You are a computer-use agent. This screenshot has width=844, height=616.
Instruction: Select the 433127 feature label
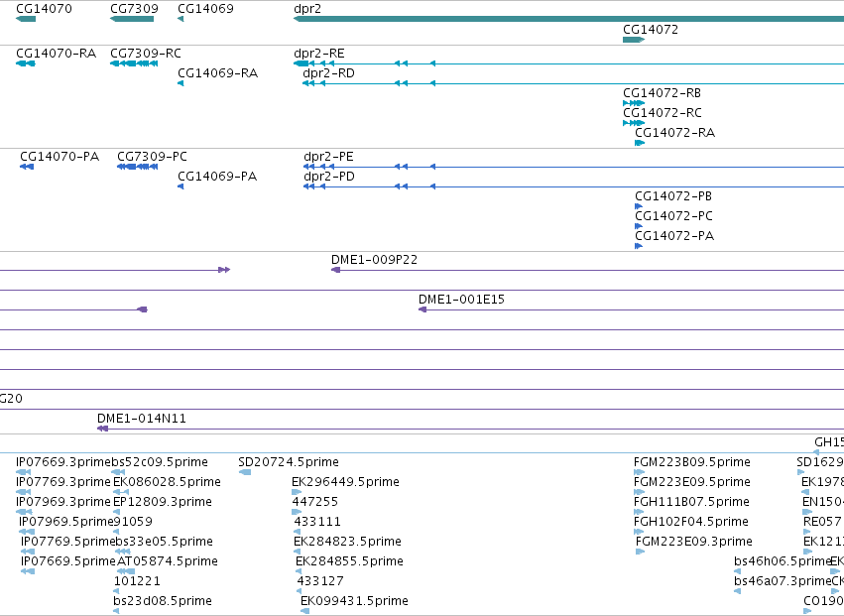pyautogui.click(x=320, y=581)
